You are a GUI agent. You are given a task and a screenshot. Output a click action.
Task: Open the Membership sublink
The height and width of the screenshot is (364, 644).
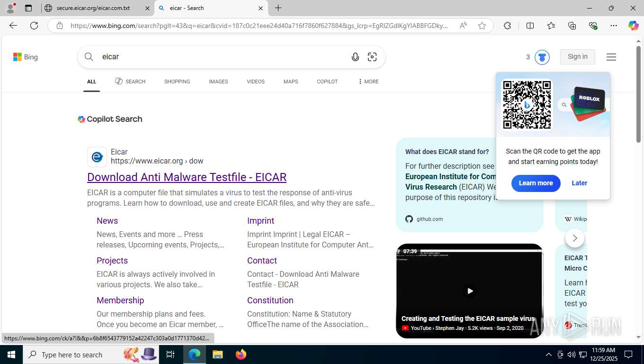tap(120, 300)
